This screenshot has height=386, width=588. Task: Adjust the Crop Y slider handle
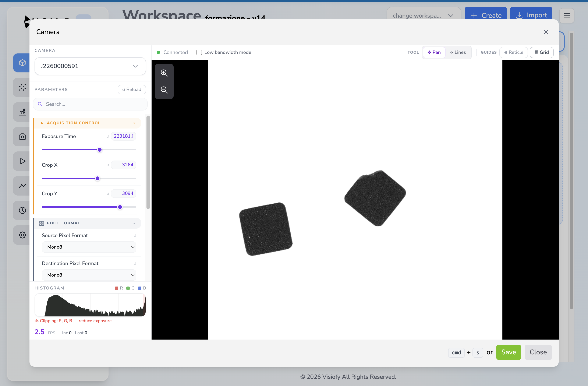(120, 207)
